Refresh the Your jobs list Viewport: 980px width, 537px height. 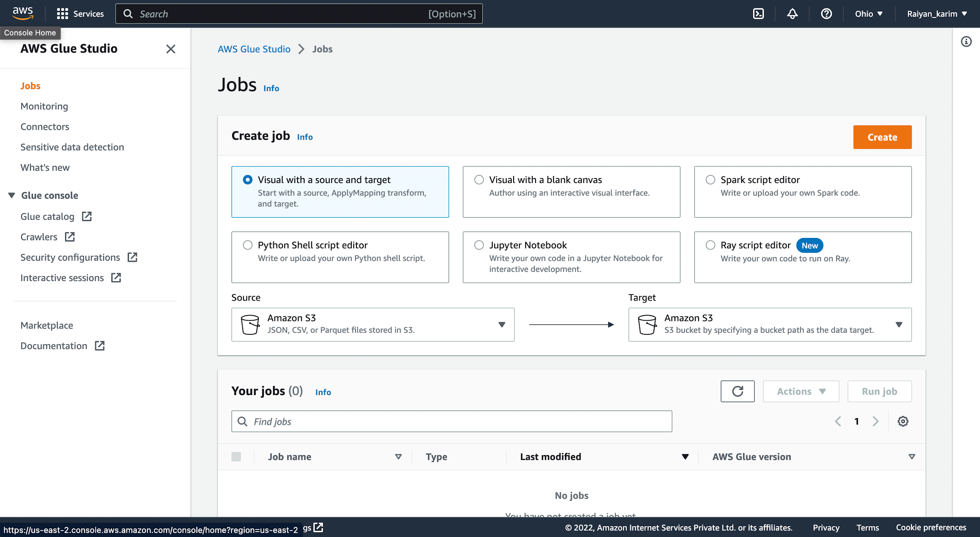(x=737, y=391)
